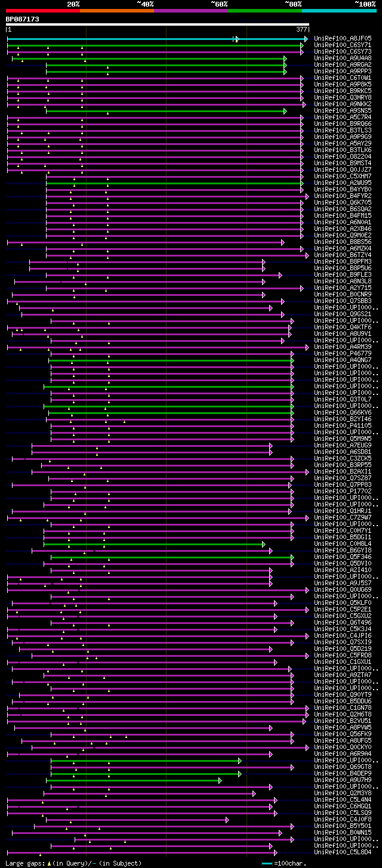Open hit UniRef100_A9RPP3

343,72
